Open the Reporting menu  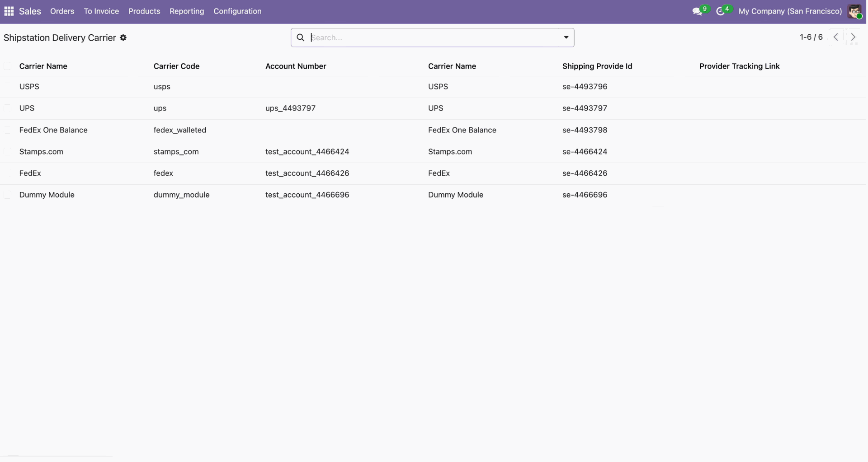187,11
